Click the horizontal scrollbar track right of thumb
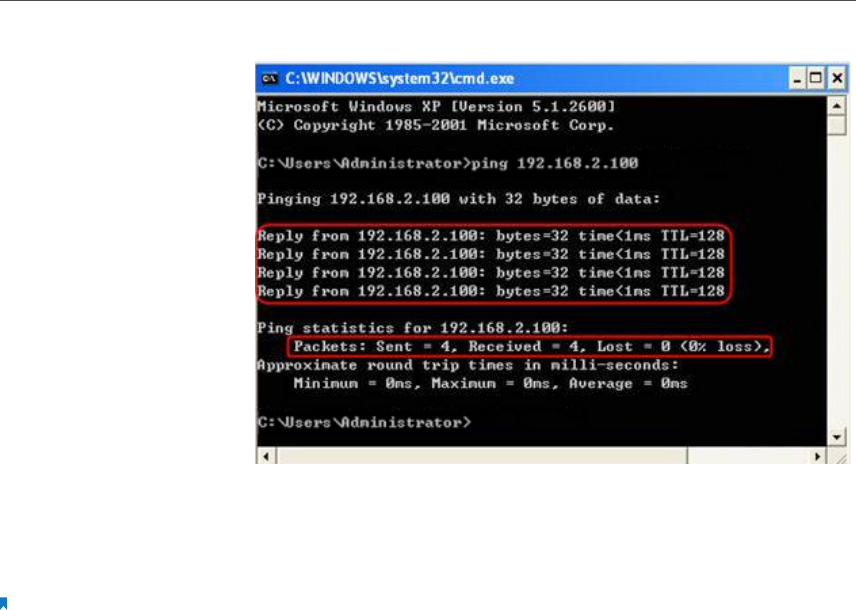The width and height of the screenshot is (856, 610). pyautogui.click(x=747, y=456)
